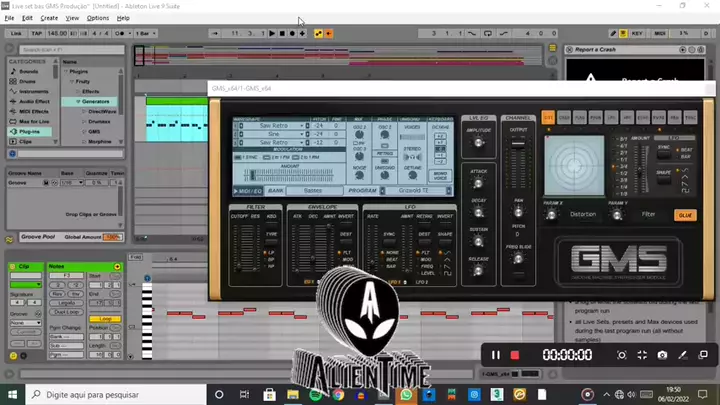Expand the GMS plugin item

84,132
